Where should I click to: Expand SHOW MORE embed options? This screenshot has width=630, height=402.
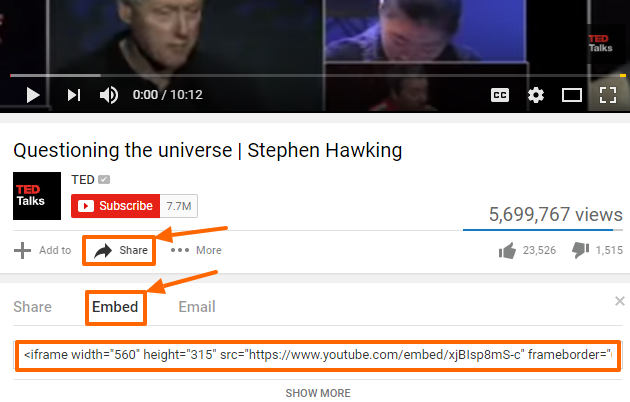[318, 393]
